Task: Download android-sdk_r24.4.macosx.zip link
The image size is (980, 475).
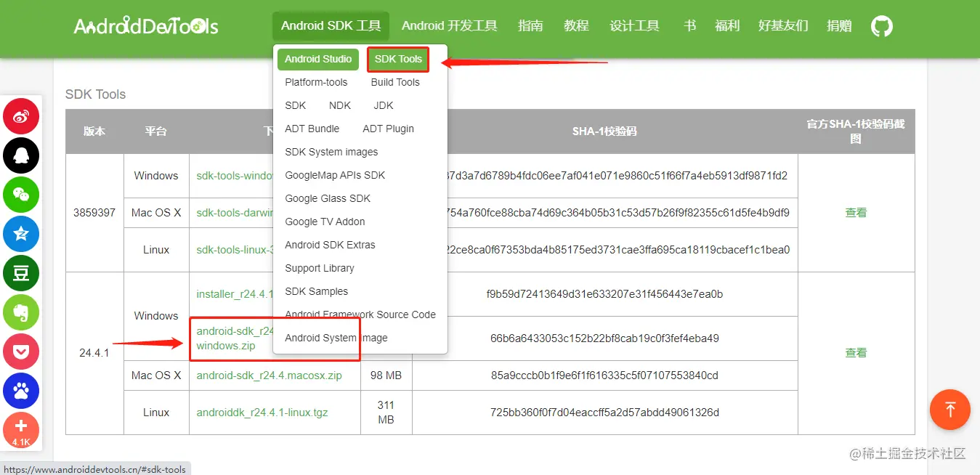Action: pyautogui.click(x=269, y=375)
